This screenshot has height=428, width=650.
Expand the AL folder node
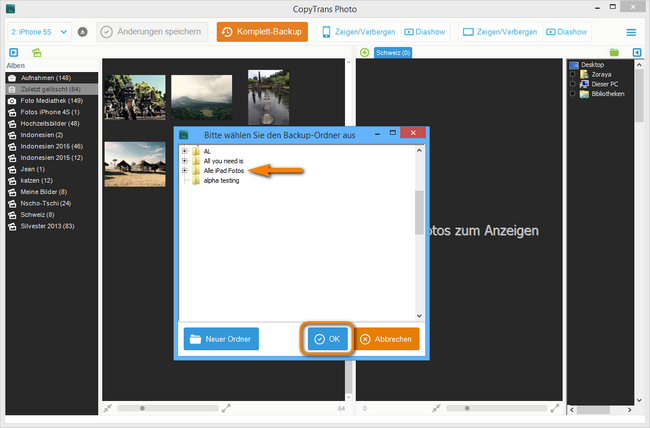click(185, 151)
